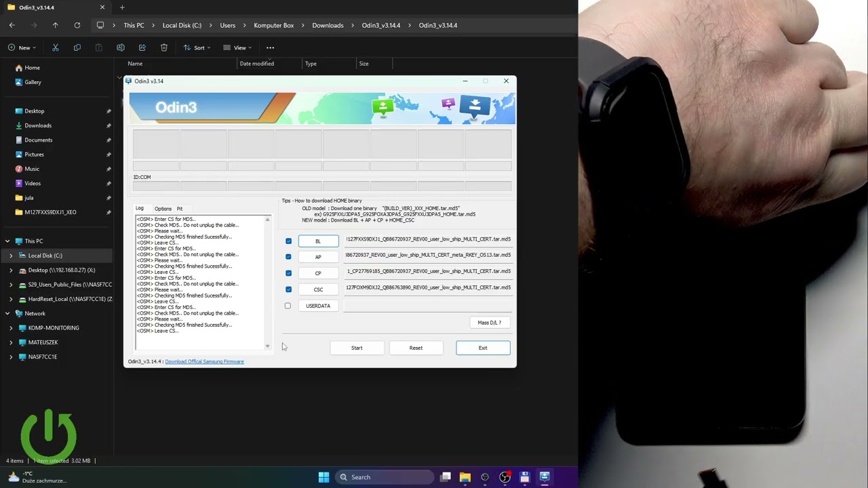Open Downloads in the Explorer sidebar
Image resolution: width=868 pixels, height=488 pixels.
(x=38, y=125)
